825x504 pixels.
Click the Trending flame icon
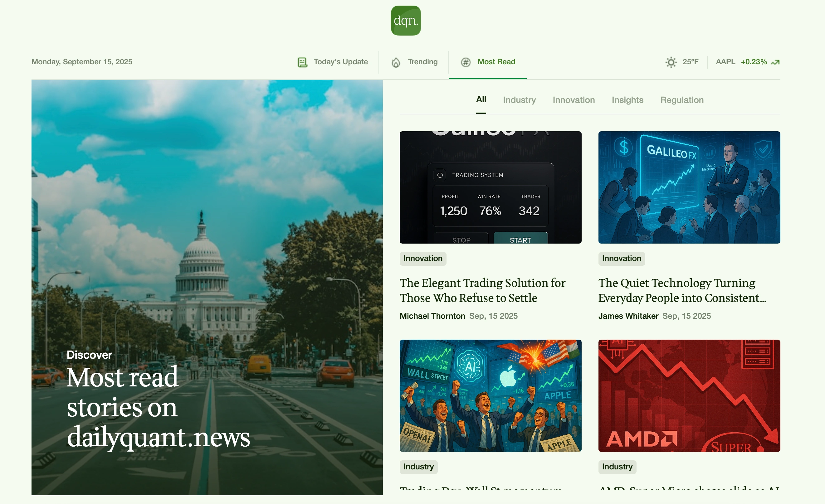coord(396,62)
